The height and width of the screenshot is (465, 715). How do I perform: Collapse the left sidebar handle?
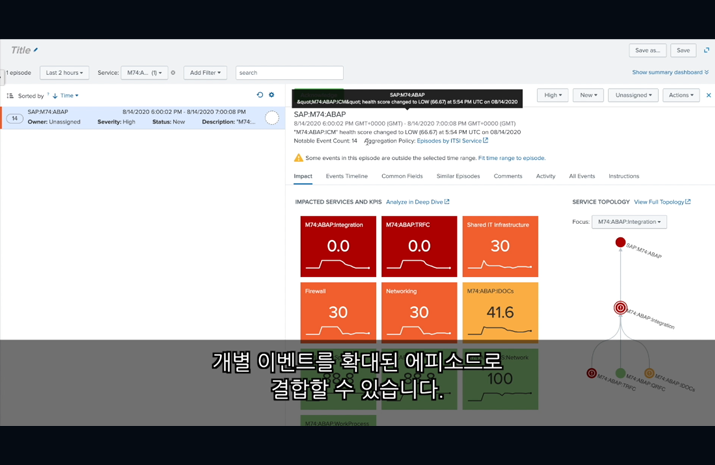coord(2,78)
